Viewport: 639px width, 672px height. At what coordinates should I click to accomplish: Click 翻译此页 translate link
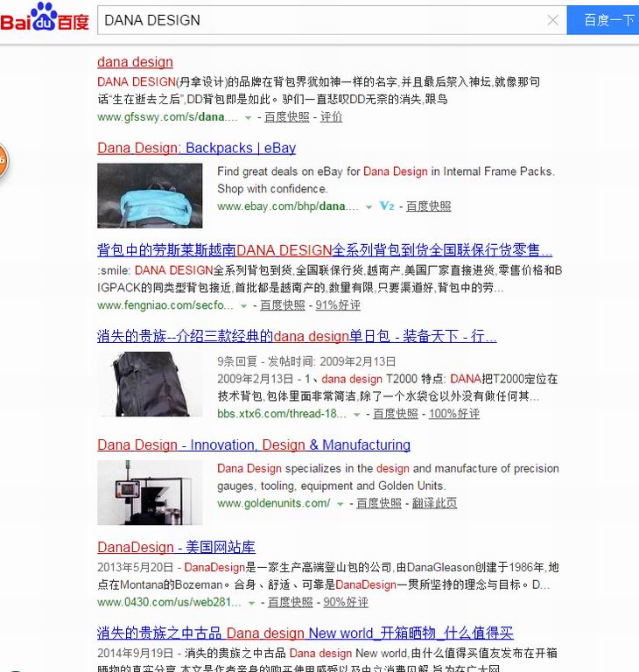pyautogui.click(x=434, y=503)
